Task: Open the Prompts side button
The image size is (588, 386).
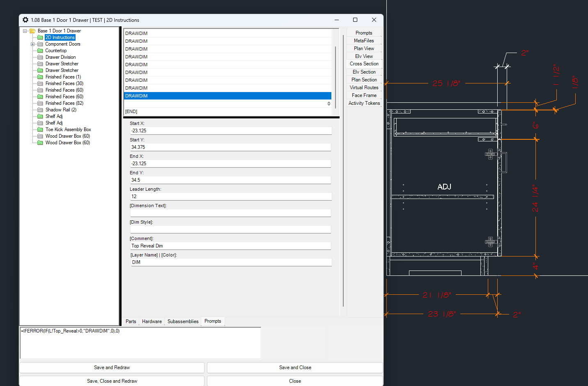Action: click(x=364, y=33)
